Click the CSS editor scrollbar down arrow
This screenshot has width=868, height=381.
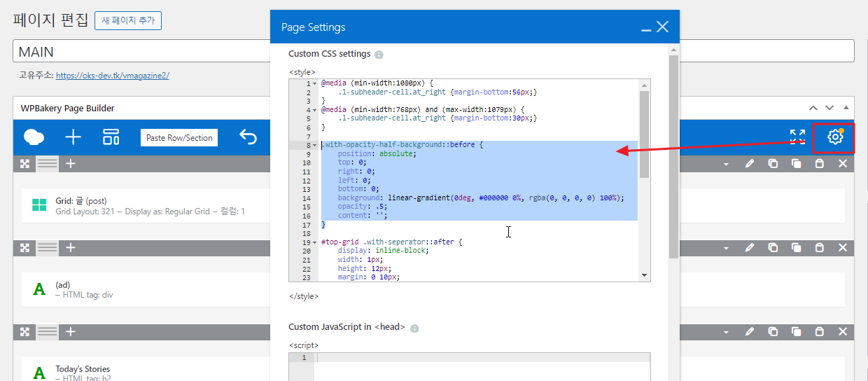[x=644, y=276]
